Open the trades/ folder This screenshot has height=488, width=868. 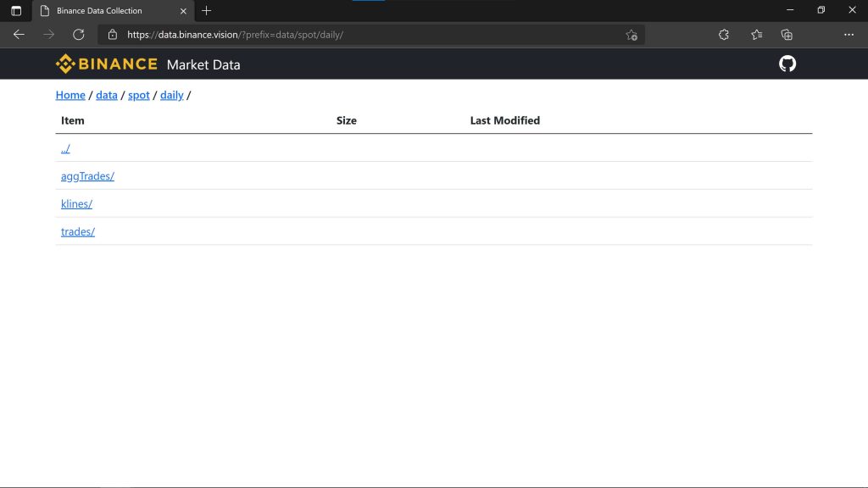coord(77,231)
